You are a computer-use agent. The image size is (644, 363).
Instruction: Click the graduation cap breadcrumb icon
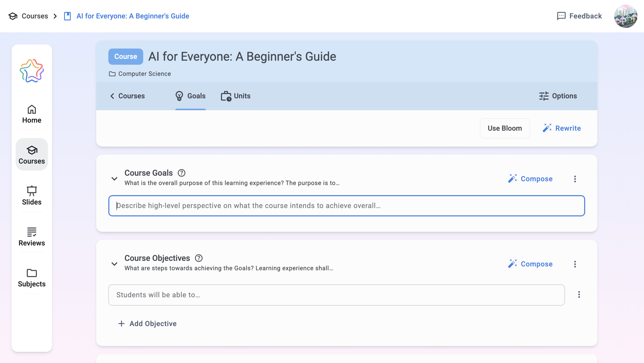pyautogui.click(x=13, y=16)
